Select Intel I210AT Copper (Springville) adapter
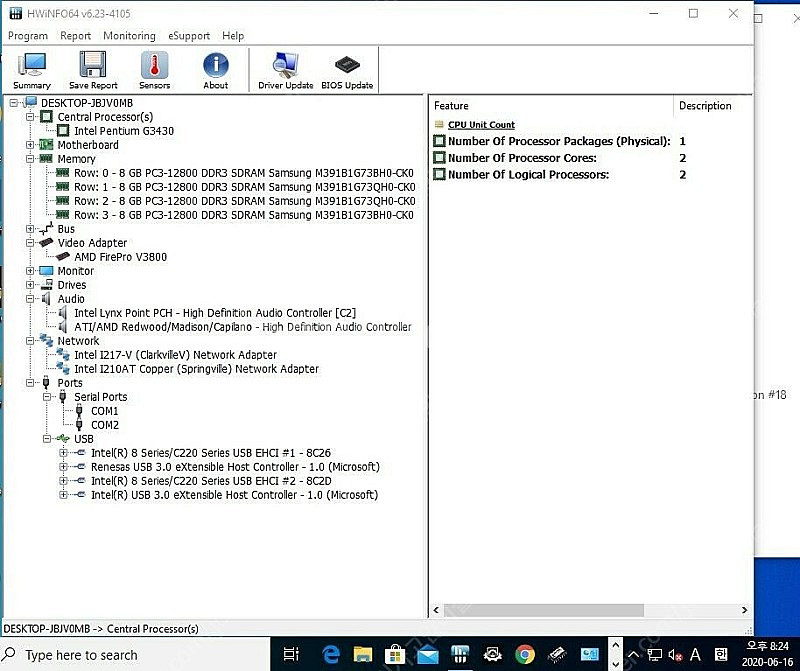Viewport: 800px width, 671px height. tap(196, 368)
